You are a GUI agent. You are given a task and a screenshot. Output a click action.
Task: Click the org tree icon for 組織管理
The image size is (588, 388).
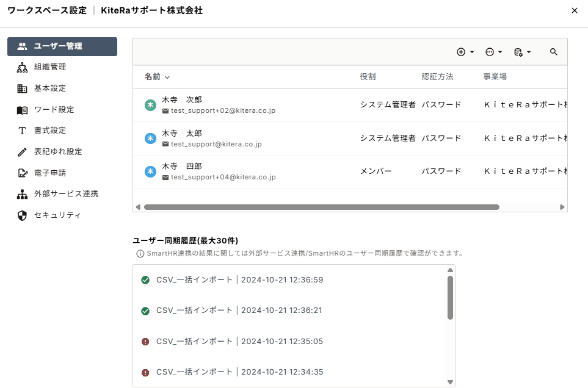pos(22,68)
